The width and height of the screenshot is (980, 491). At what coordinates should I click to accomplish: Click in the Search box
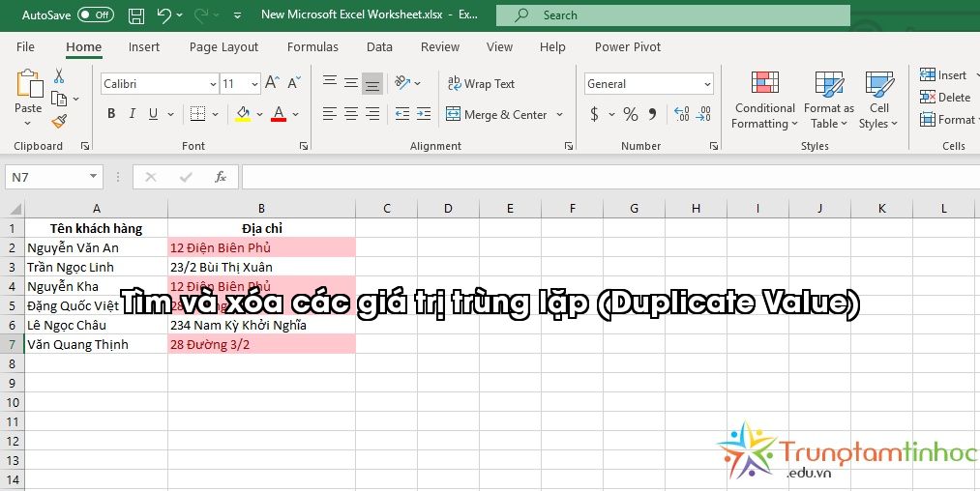click(x=673, y=15)
